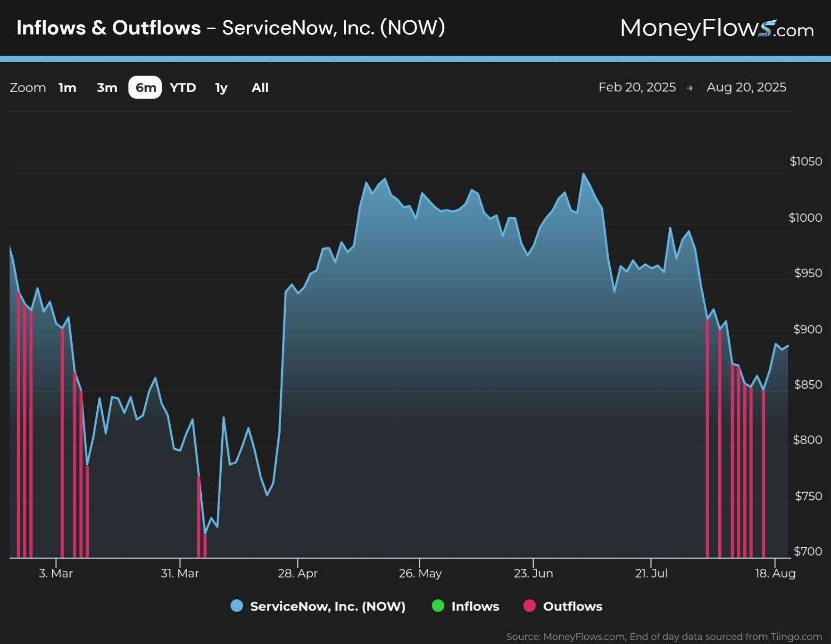Click the $750 axis label
The height and width of the screenshot is (644, 831).
pyautogui.click(x=808, y=496)
